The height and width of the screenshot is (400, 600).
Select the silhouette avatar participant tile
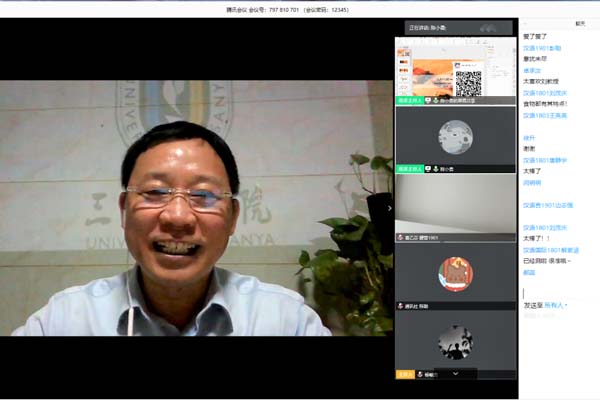click(456, 340)
